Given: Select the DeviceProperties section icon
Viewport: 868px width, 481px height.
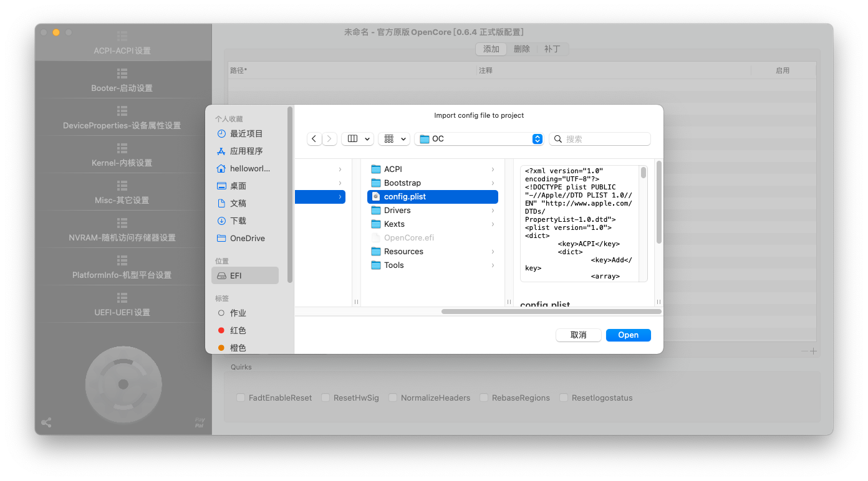Looking at the screenshot, I should (x=122, y=111).
